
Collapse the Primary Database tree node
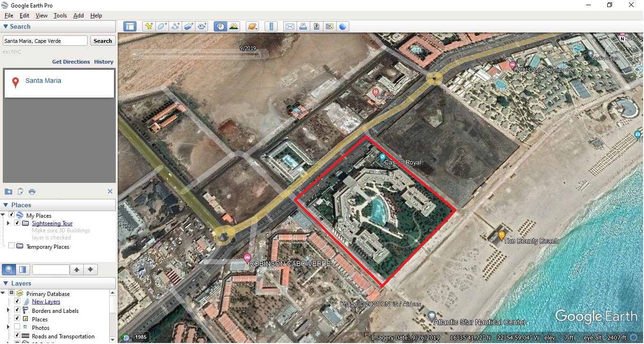click(x=3, y=293)
